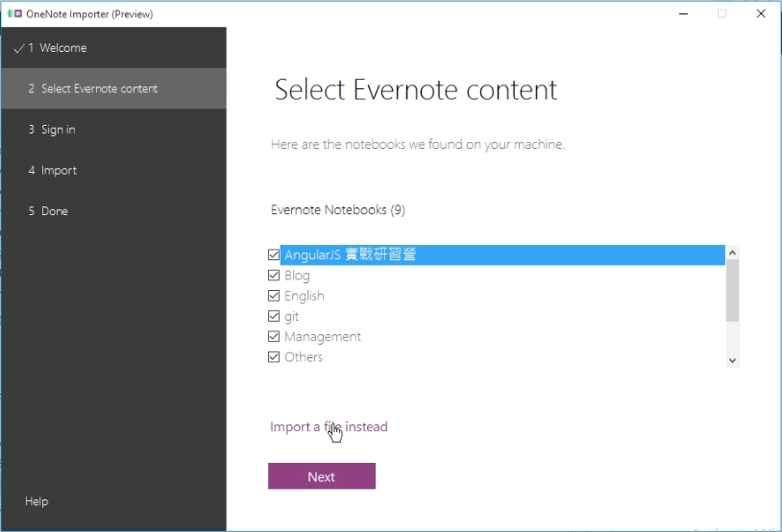Toggle the git notebook checkbox

coord(273,316)
